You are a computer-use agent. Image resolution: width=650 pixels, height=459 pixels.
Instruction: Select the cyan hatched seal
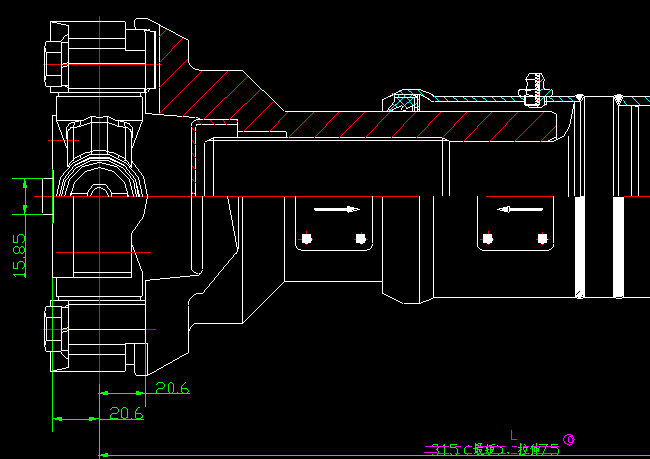[406, 100]
